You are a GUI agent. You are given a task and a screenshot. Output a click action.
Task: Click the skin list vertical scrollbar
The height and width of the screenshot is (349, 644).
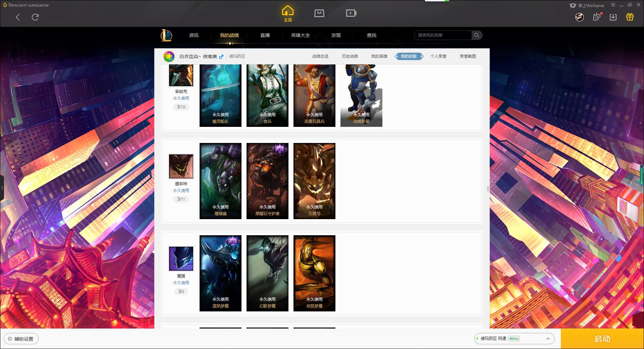click(x=488, y=189)
